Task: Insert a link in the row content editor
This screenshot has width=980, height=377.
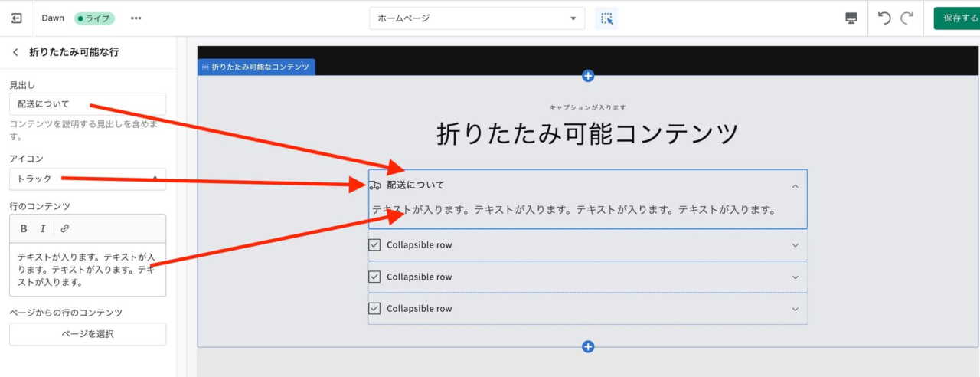Action: 65,228
